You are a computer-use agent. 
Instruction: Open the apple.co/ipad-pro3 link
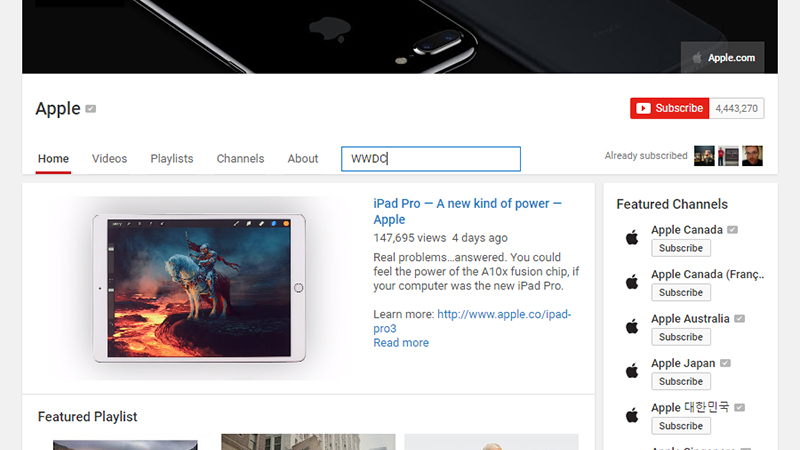click(x=472, y=321)
